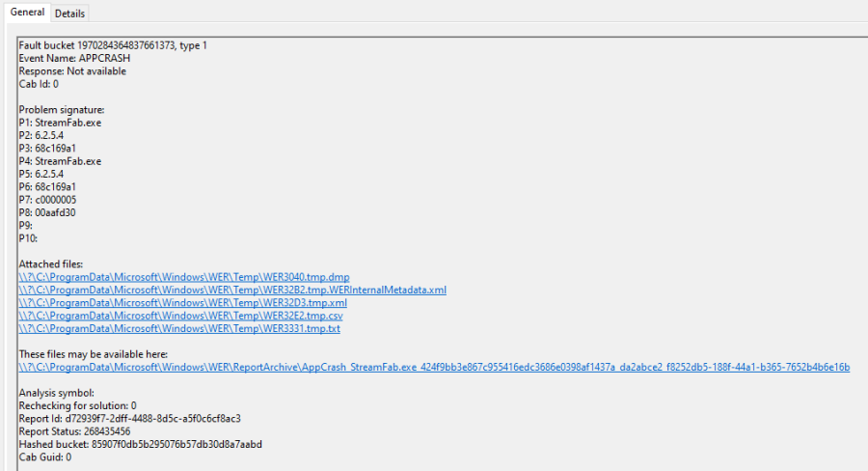Select the empty P9: line
Image resolution: width=868 pixels, height=471 pixels.
tap(25, 226)
